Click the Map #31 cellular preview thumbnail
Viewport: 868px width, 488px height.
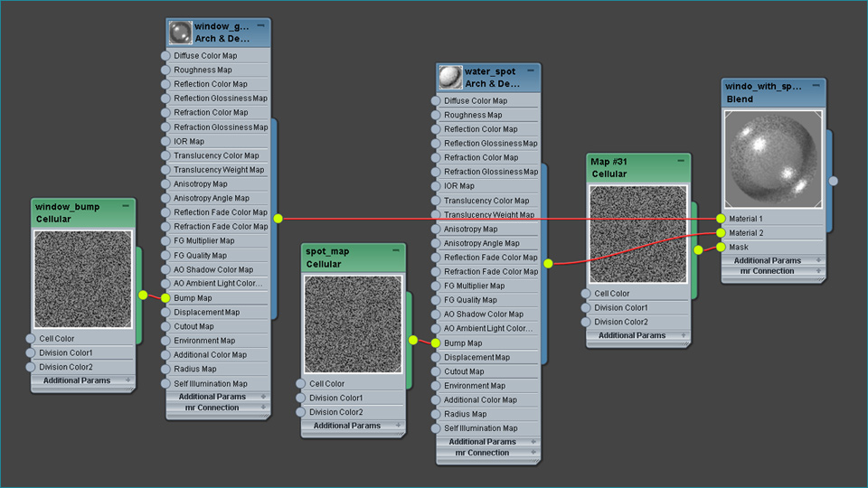638,234
